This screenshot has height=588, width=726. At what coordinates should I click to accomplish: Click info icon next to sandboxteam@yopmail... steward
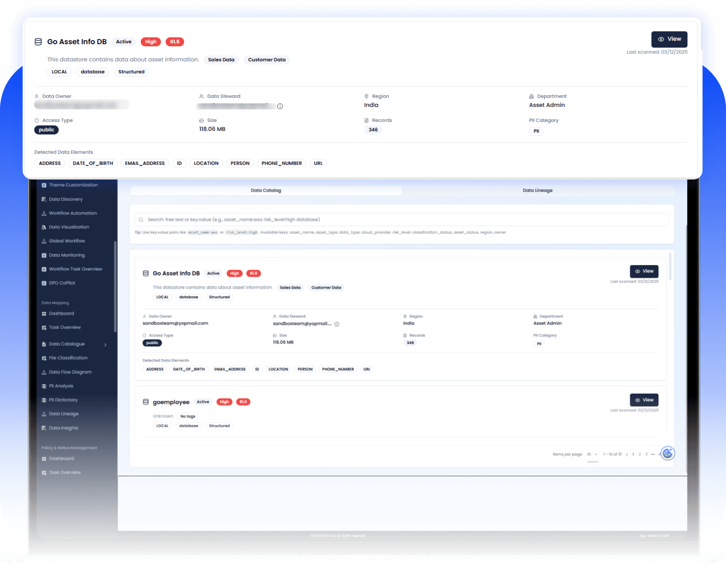pyautogui.click(x=337, y=324)
